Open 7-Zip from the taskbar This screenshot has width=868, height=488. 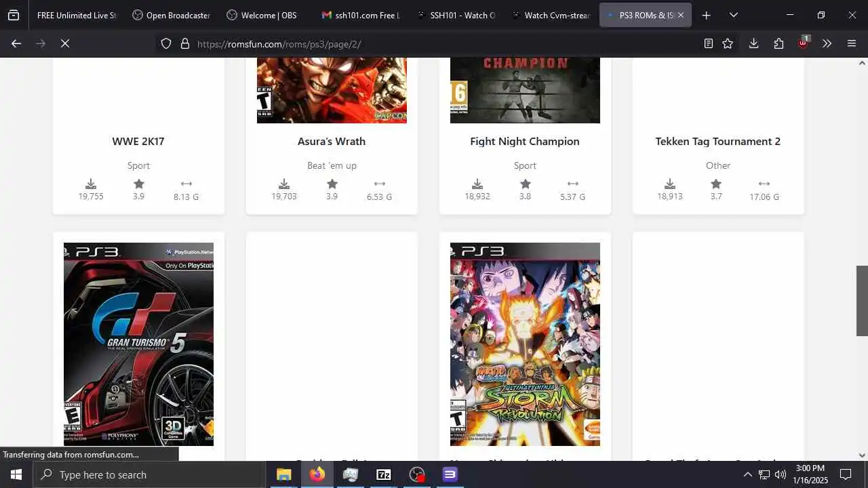(383, 474)
